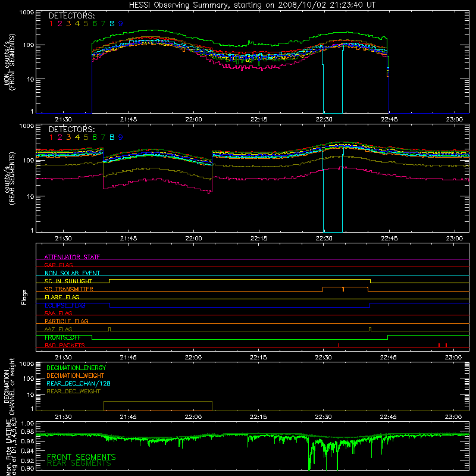Select detector 8 in front segments legend

point(112,24)
